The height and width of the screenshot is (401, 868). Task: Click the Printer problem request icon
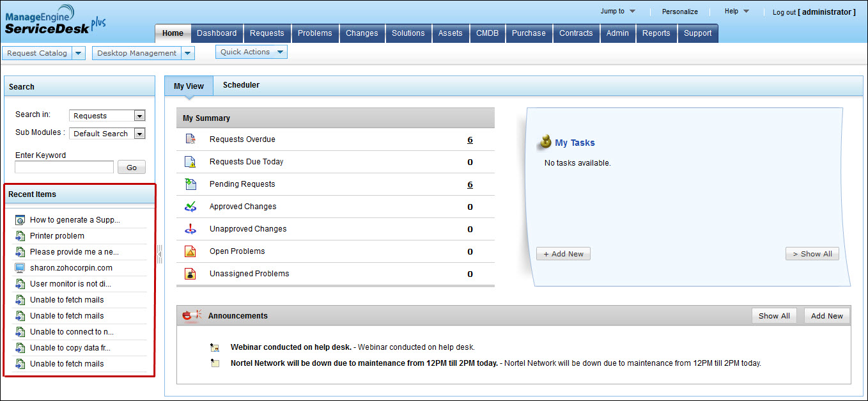(20, 236)
